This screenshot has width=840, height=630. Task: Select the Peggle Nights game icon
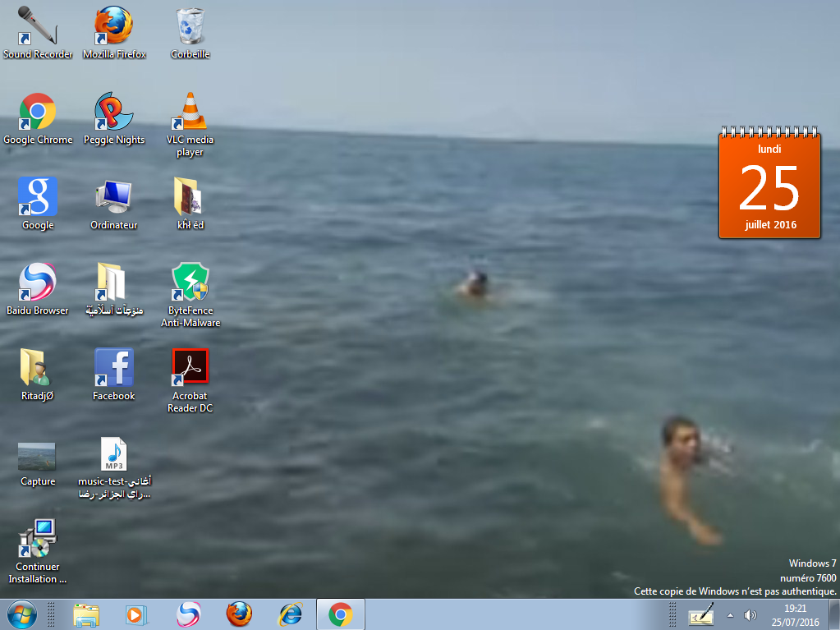[114, 112]
